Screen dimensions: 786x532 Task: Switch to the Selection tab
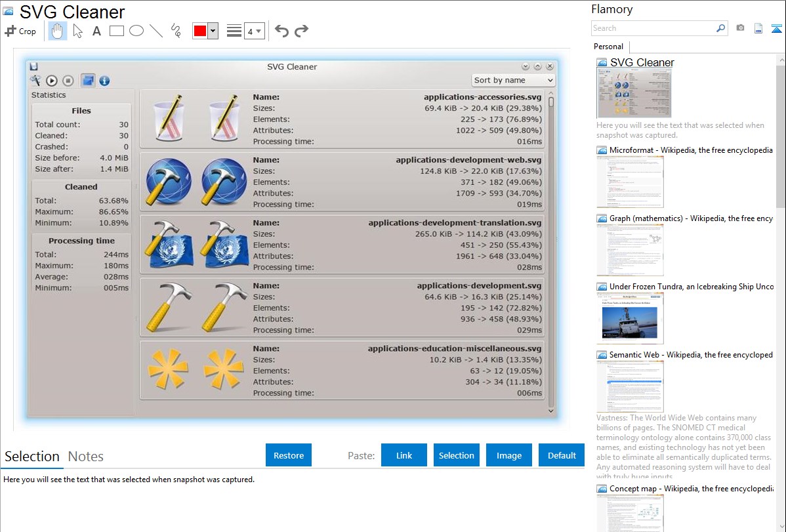pyautogui.click(x=32, y=457)
